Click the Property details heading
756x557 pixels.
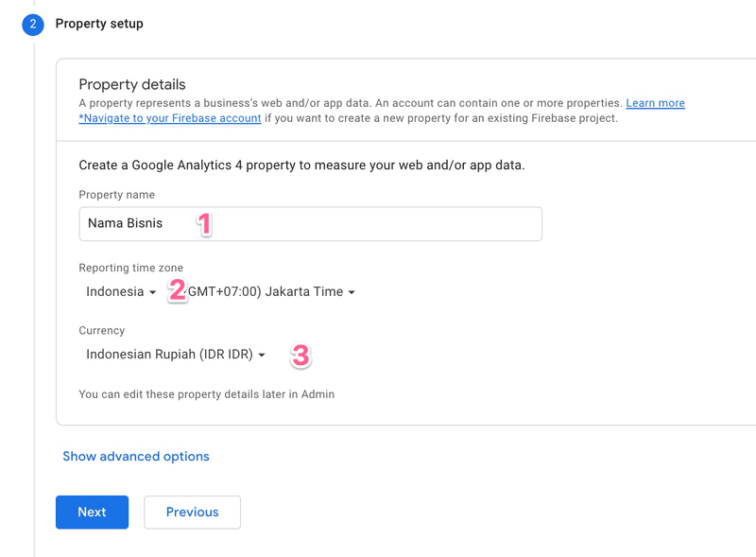click(x=132, y=85)
